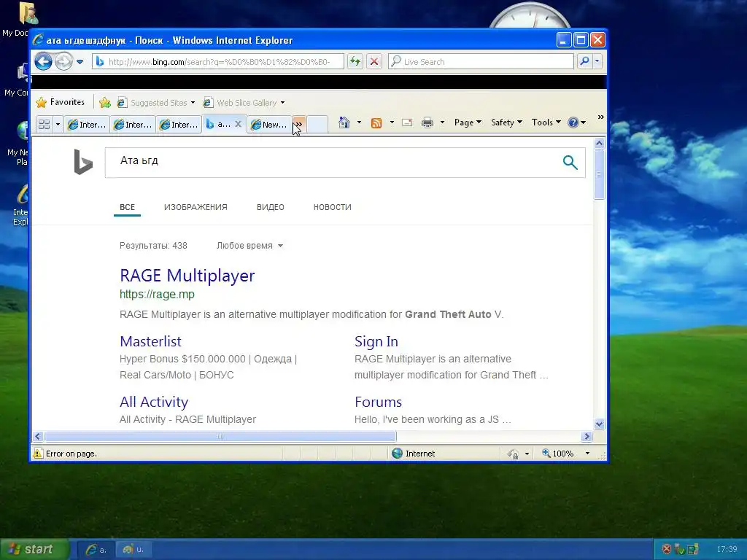This screenshot has width=747, height=560.
Task: Open the search provider dropdown arrow
Action: coord(597,61)
